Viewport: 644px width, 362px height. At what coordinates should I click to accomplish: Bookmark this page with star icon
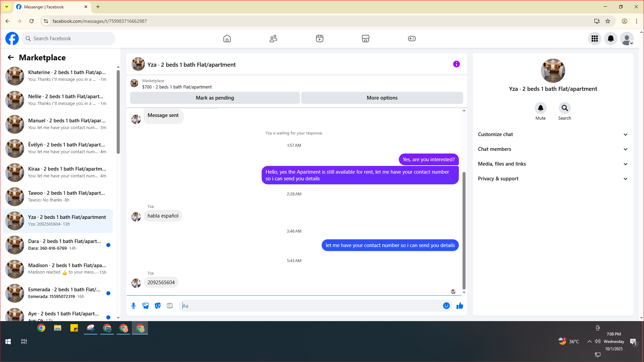[x=608, y=21]
